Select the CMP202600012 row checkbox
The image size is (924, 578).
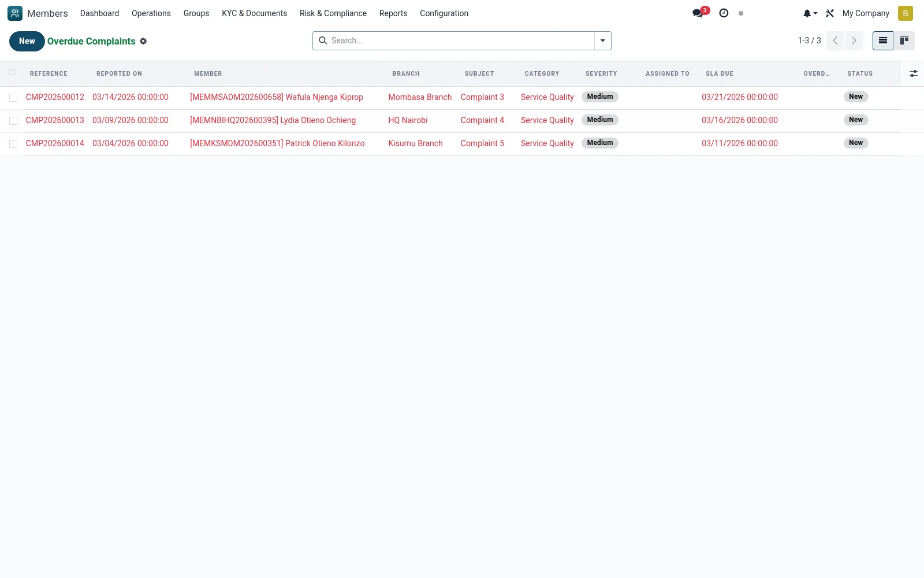tap(13, 98)
